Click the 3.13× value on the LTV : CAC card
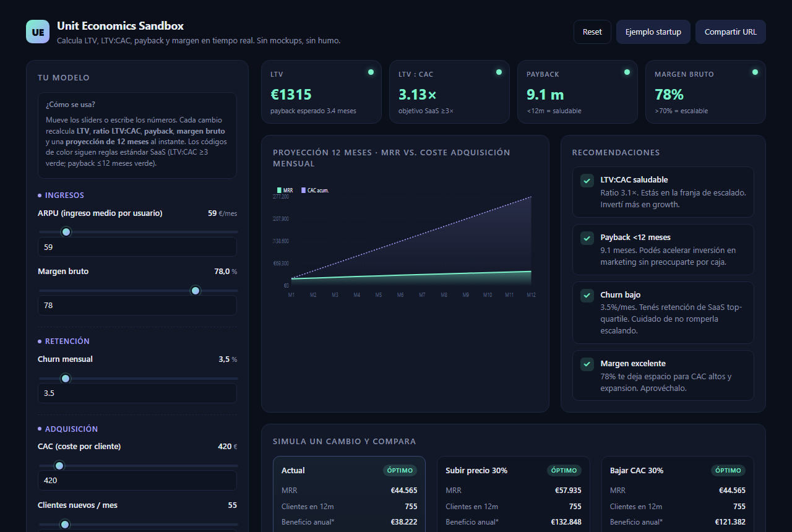This screenshot has width=792, height=532. 418,95
